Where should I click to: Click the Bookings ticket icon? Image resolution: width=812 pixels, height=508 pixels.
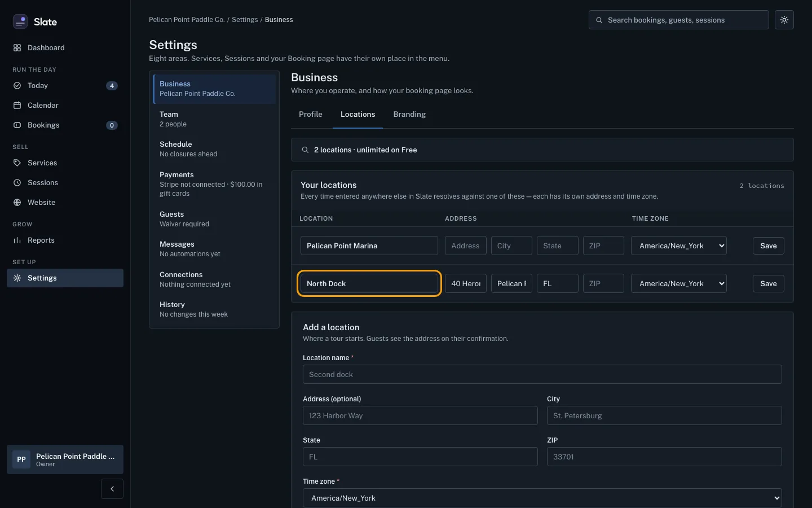(x=17, y=125)
